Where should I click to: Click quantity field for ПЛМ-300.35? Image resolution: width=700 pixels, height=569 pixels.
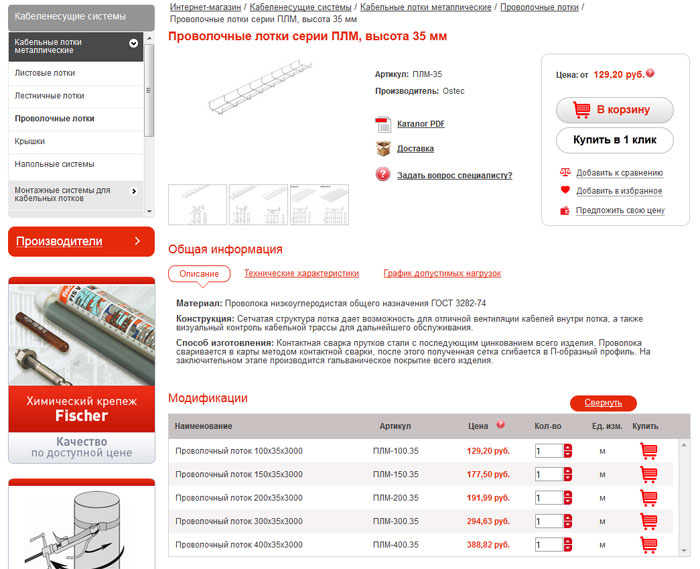[549, 521]
